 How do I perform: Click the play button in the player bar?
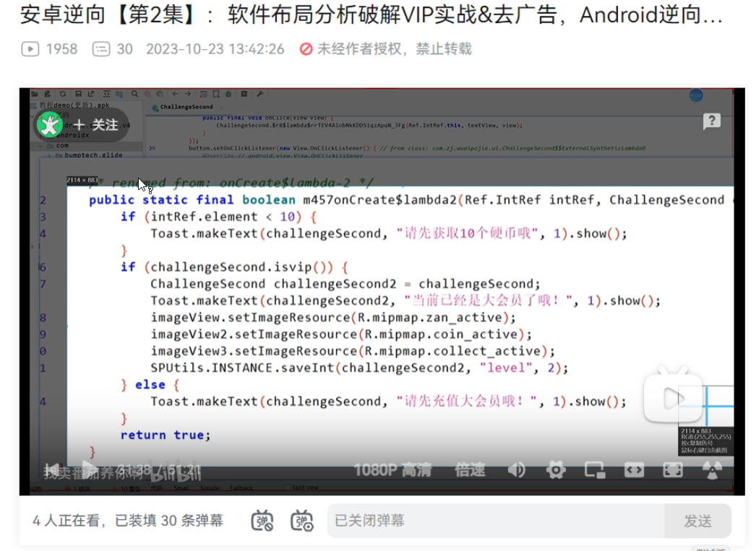click(x=89, y=469)
